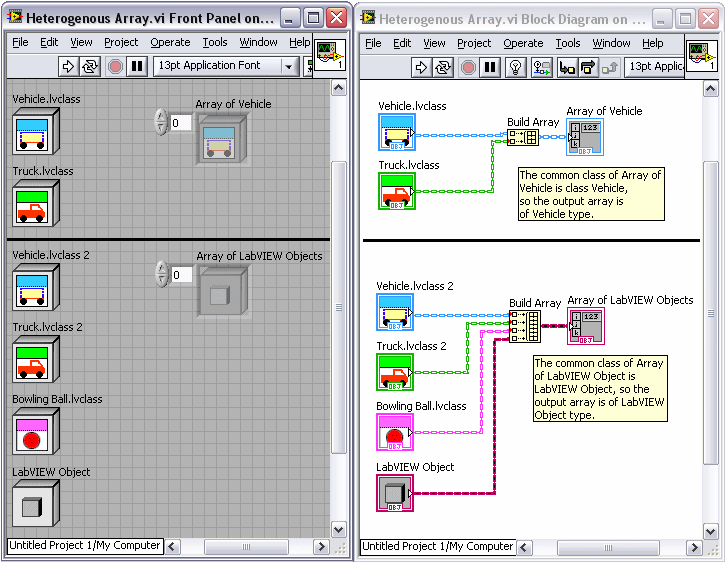This screenshot has height=562, width=725.
Task: Select Truck.lvclass terminal in Block Diagram
Action: [397, 191]
